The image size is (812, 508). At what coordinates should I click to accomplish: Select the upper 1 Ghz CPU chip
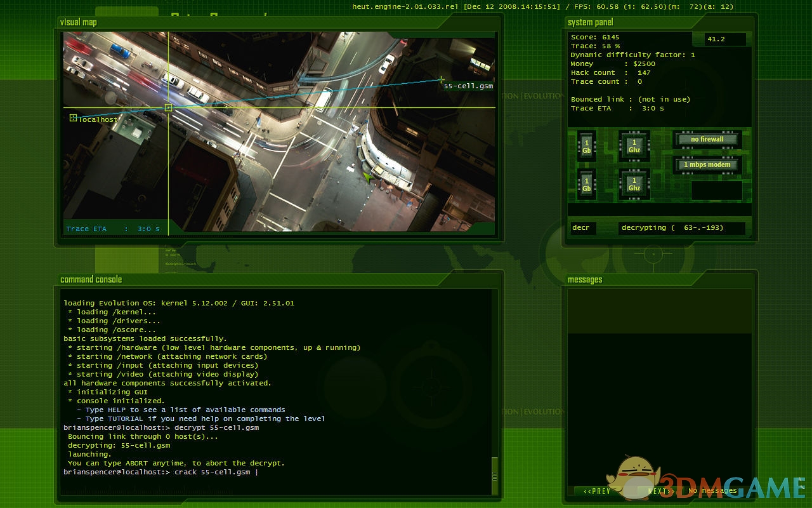(634, 147)
